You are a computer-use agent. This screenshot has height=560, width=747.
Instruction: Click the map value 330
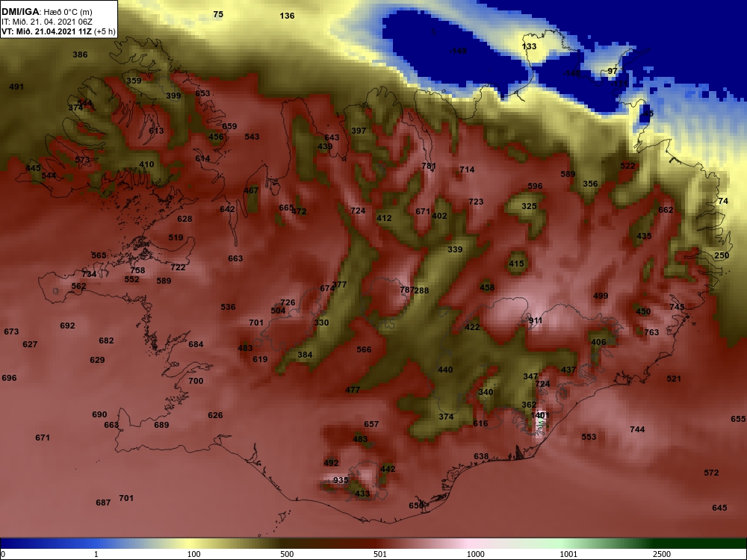coord(321,323)
